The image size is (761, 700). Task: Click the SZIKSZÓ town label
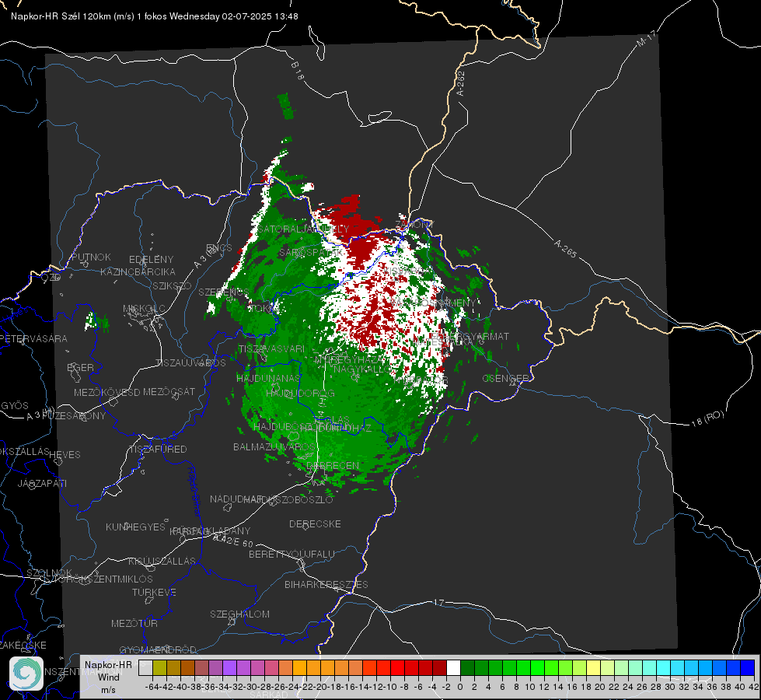tap(172, 286)
